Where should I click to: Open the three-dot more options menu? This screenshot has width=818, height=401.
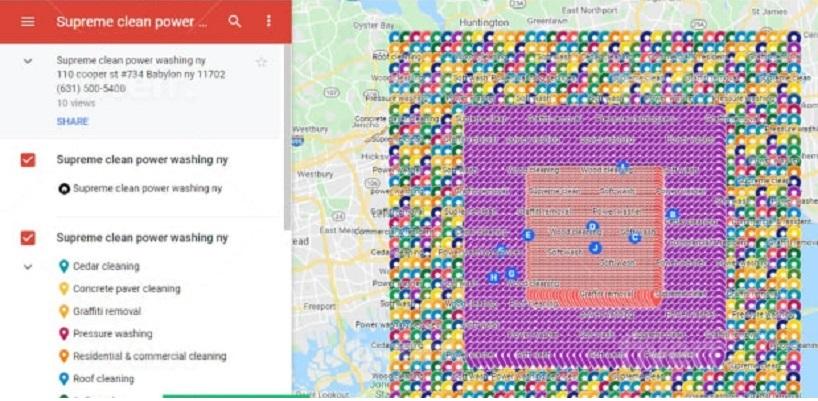pos(269,21)
